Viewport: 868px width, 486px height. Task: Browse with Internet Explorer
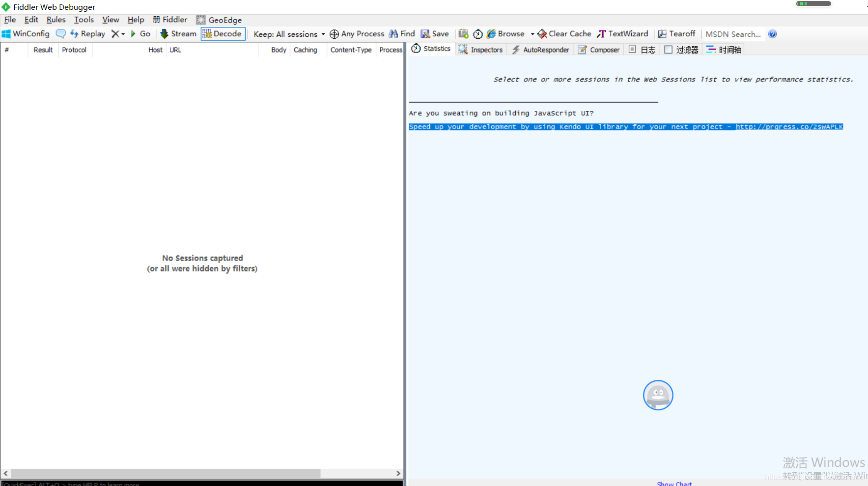[x=505, y=34]
